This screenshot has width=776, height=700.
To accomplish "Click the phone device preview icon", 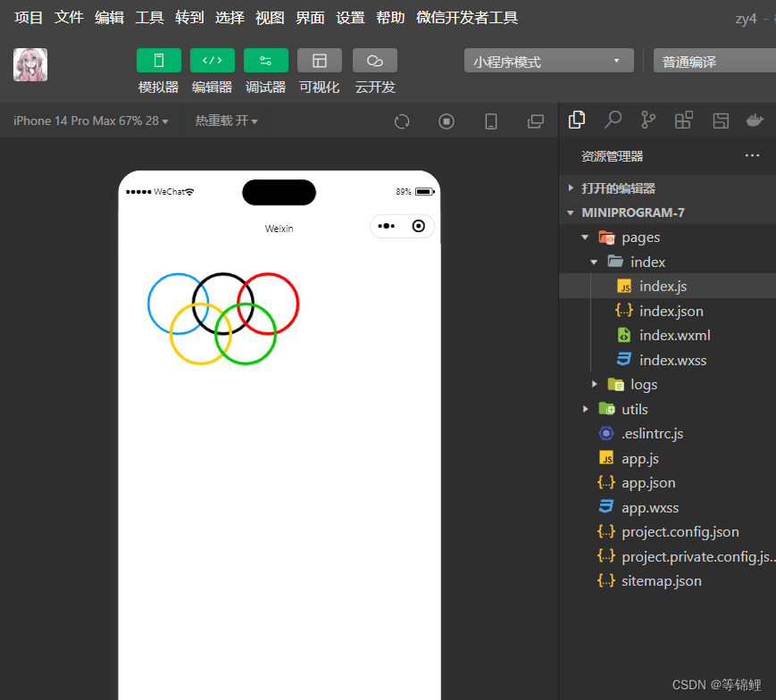I will tap(491, 121).
